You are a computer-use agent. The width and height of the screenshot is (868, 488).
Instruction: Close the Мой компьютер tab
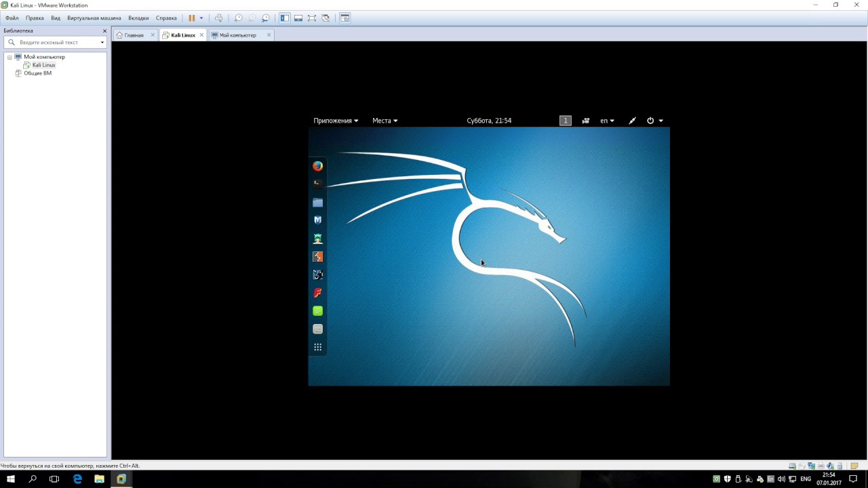[x=269, y=35]
